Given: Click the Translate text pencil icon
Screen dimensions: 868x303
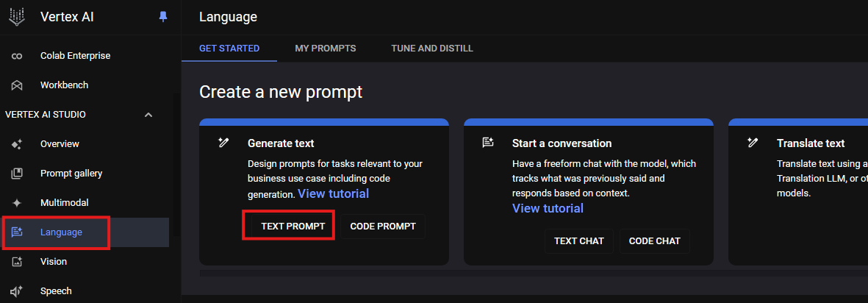Looking at the screenshot, I should point(753,143).
